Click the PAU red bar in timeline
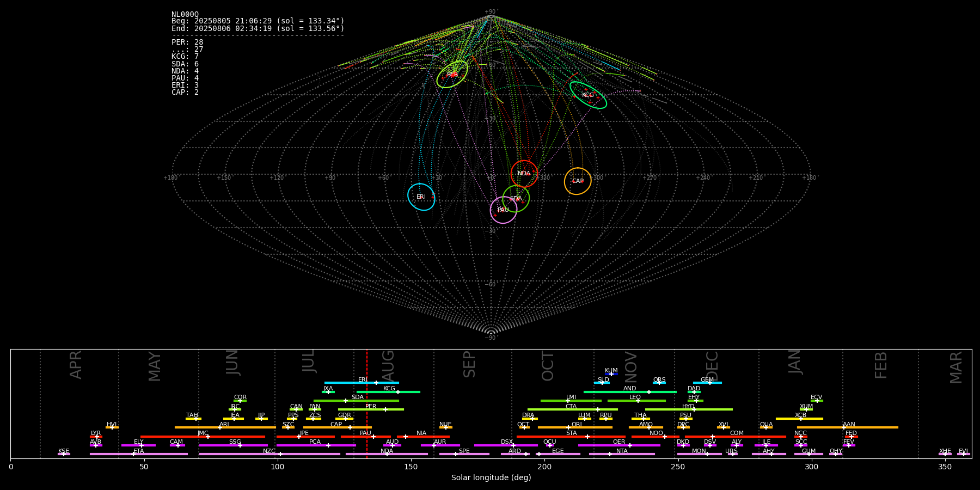The width and height of the screenshot is (980, 490). pyautogui.click(x=365, y=436)
